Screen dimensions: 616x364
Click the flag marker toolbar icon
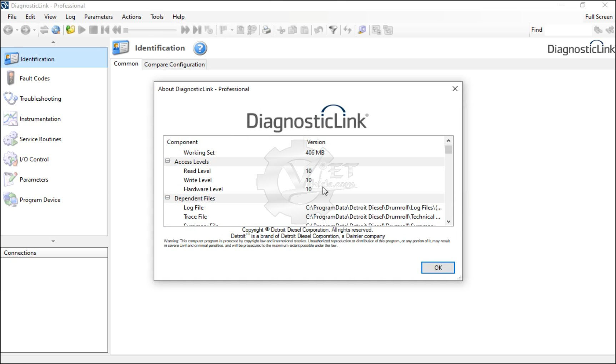[x=223, y=30]
